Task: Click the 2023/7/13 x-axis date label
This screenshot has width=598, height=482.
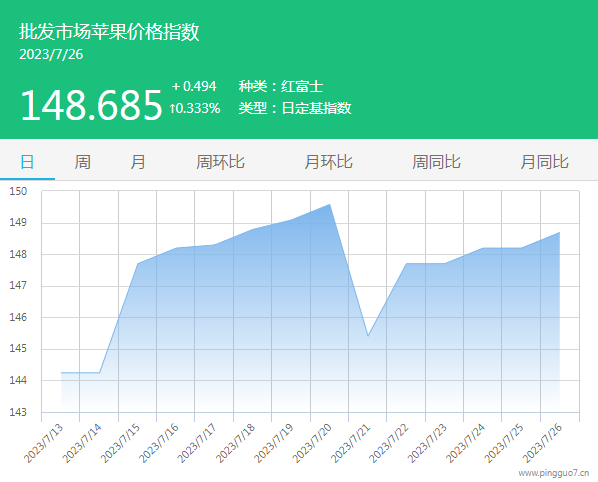Action: 43,443
